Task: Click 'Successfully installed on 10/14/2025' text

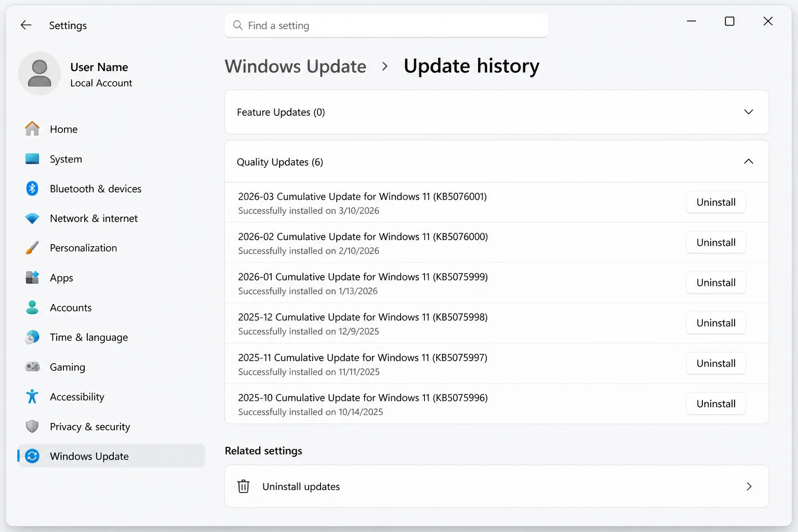Action: point(311,411)
